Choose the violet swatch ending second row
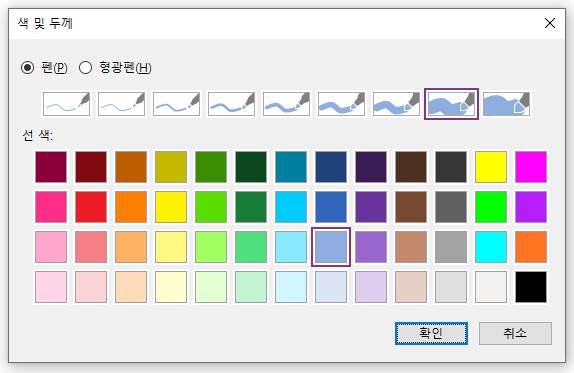This screenshot has width=574, height=373. coord(531,207)
